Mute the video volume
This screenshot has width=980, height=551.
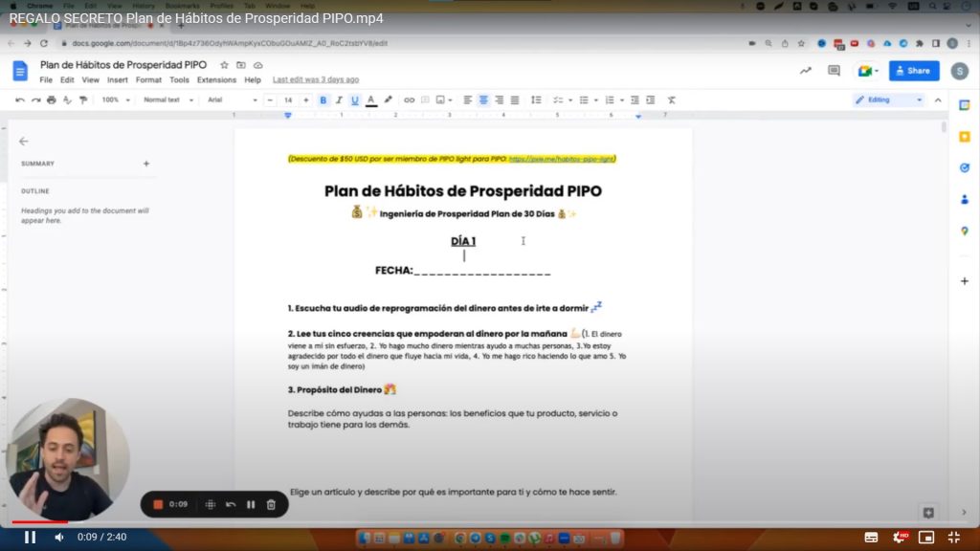pyautogui.click(x=59, y=538)
